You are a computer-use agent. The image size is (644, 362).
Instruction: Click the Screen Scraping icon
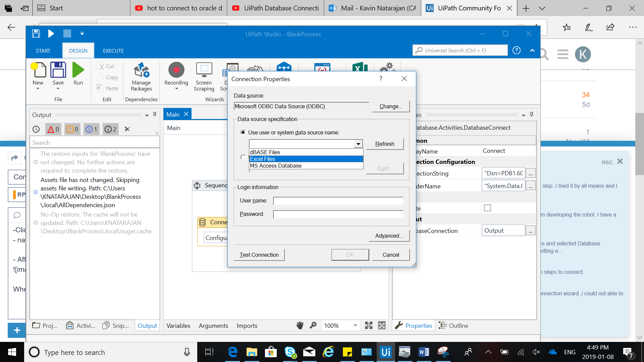204,70
